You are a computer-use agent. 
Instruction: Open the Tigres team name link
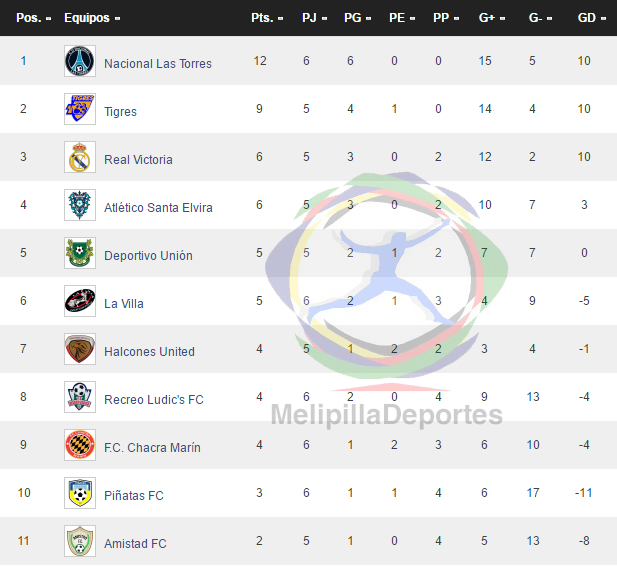(120, 112)
